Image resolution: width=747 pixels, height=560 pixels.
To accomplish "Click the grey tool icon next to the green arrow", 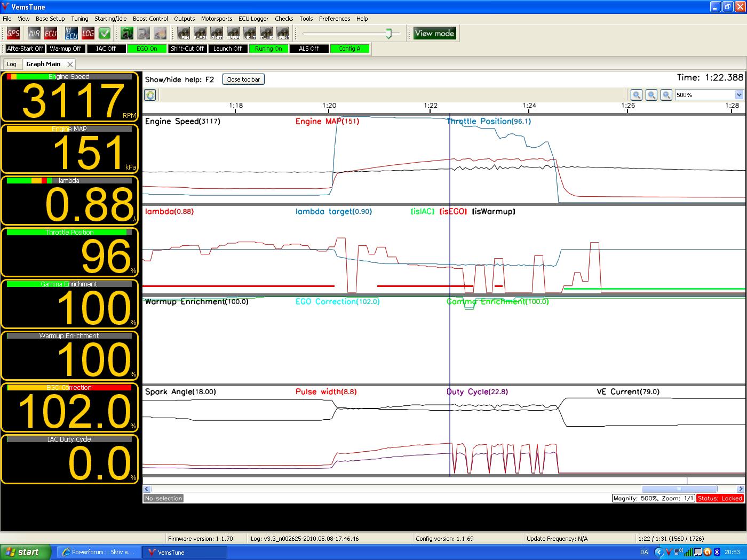I will pyautogui.click(x=144, y=34).
